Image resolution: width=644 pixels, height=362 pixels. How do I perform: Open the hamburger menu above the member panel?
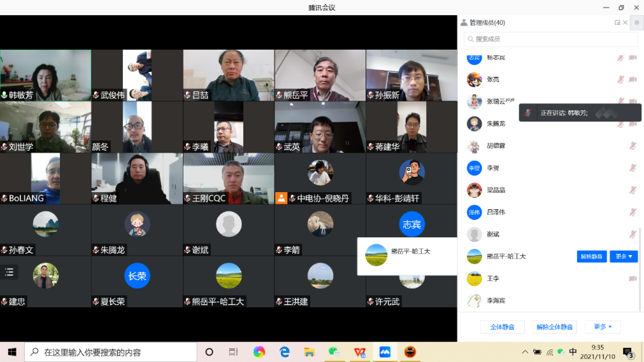[x=636, y=22]
